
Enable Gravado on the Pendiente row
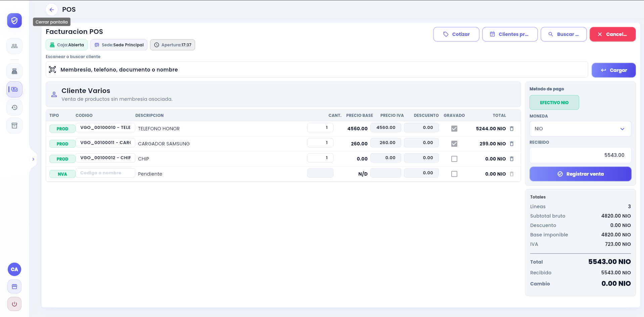click(x=454, y=174)
